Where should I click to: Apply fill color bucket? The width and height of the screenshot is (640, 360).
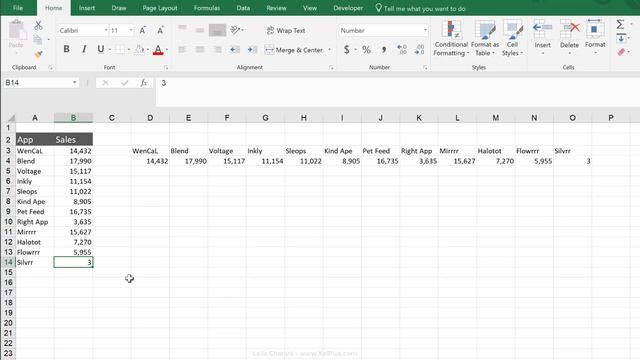[x=139, y=49]
